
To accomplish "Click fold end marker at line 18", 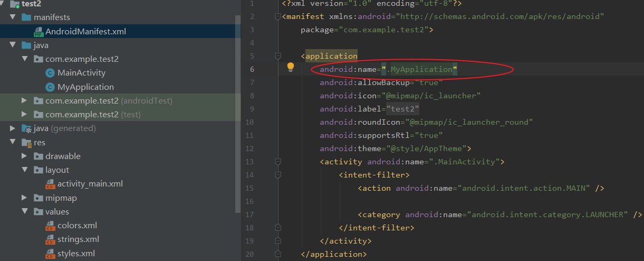I will [x=278, y=228].
